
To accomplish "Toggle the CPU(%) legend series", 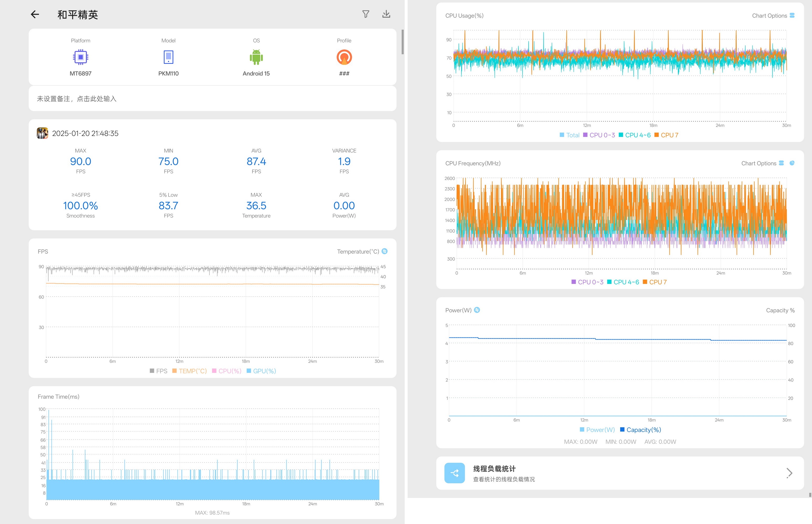I will (226, 371).
